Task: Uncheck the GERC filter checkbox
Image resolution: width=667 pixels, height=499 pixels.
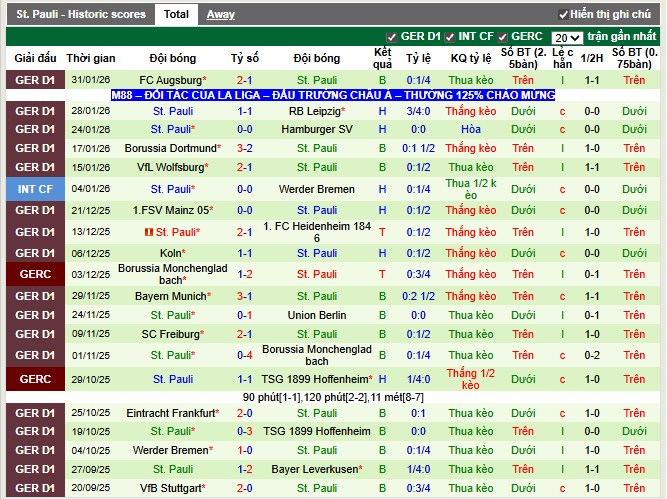Action: tap(502, 37)
